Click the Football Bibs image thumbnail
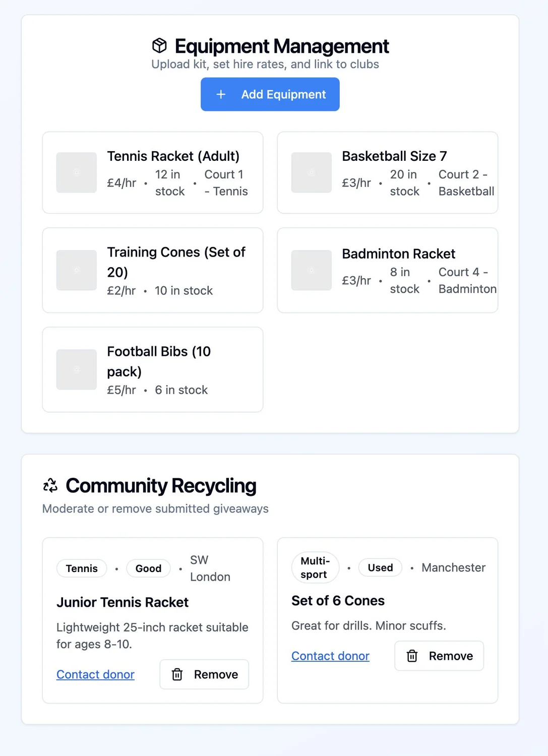The height and width of the screenshot is (756, 548). pyautogui.click(x=77, y=369)
